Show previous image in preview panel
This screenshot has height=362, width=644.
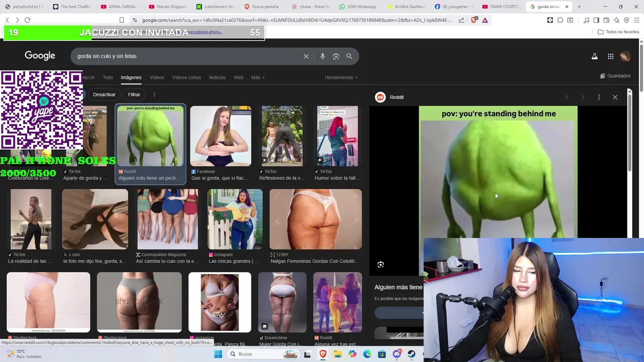pos(567,97)
